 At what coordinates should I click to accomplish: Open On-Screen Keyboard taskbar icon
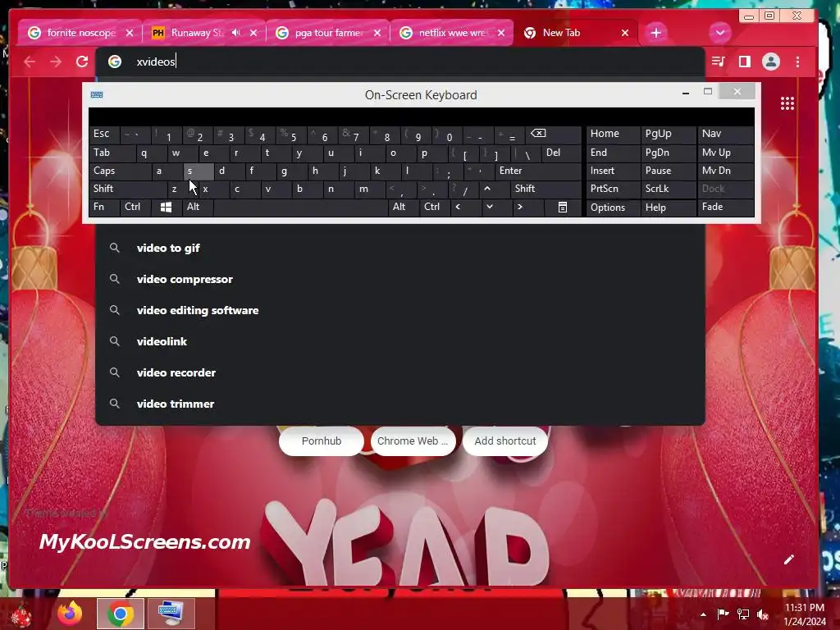coord(171,614)
